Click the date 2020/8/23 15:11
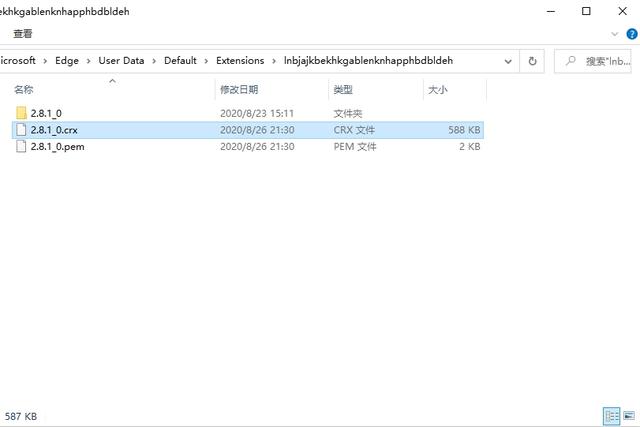 coord(257,113)
